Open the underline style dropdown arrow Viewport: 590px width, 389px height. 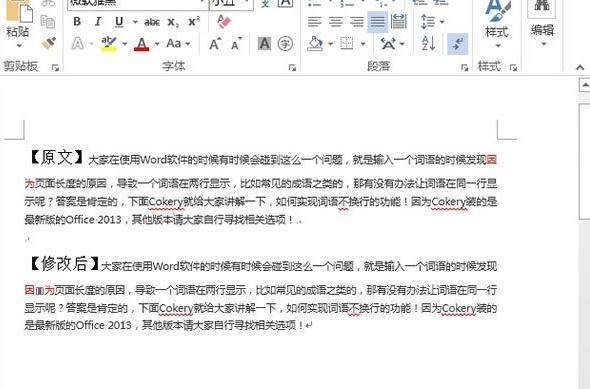(x=135, y=22)
